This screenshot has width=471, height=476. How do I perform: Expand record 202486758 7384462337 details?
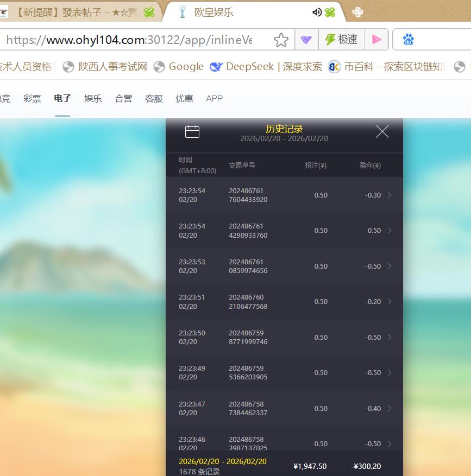click(x=388, y=408)
